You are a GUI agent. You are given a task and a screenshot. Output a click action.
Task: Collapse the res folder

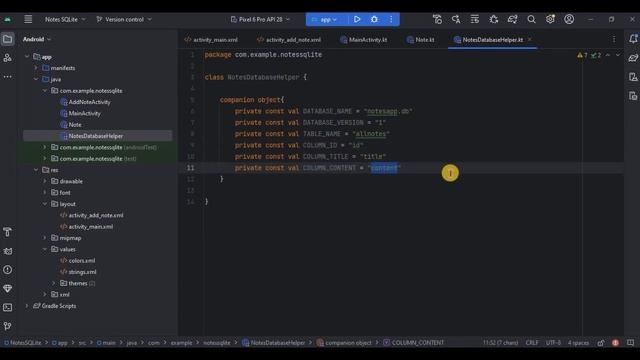[36, 170]
